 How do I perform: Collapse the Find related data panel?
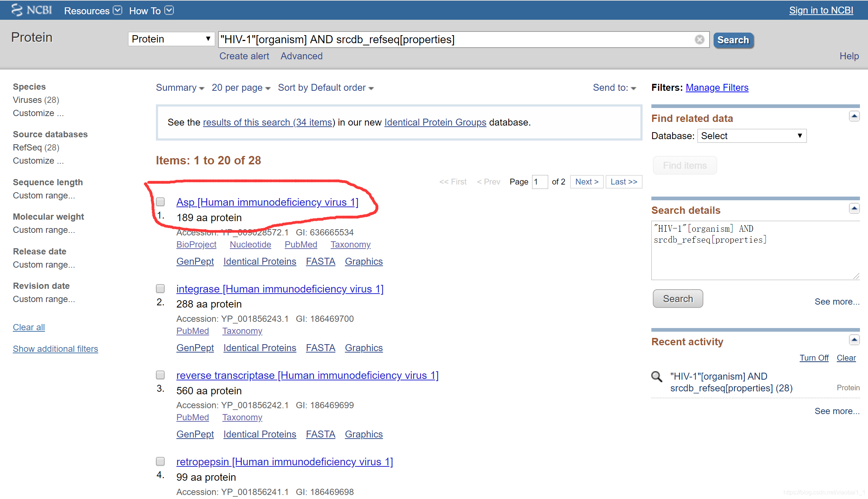pyautogui.click(x=854, y=116)
